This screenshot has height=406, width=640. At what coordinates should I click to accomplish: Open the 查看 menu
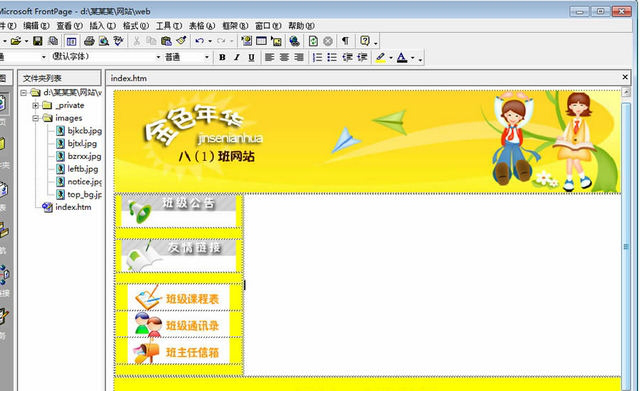69,26
